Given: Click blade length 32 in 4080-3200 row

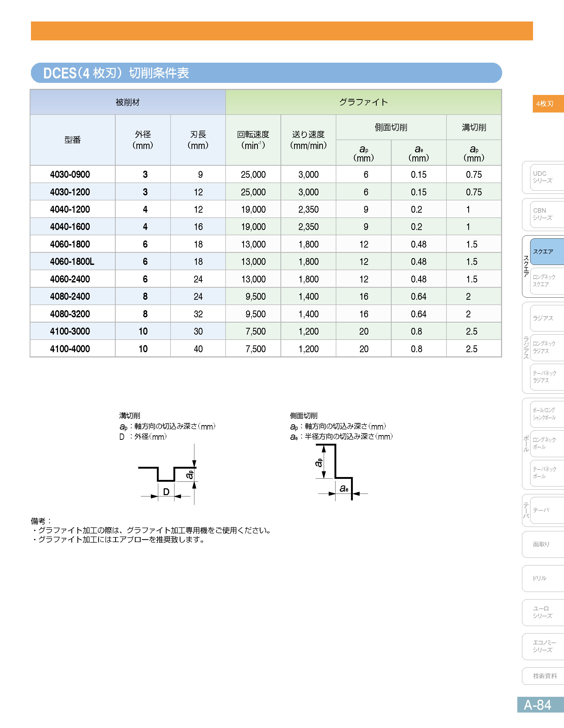Looking at the screenshot, I should point(198,314).
